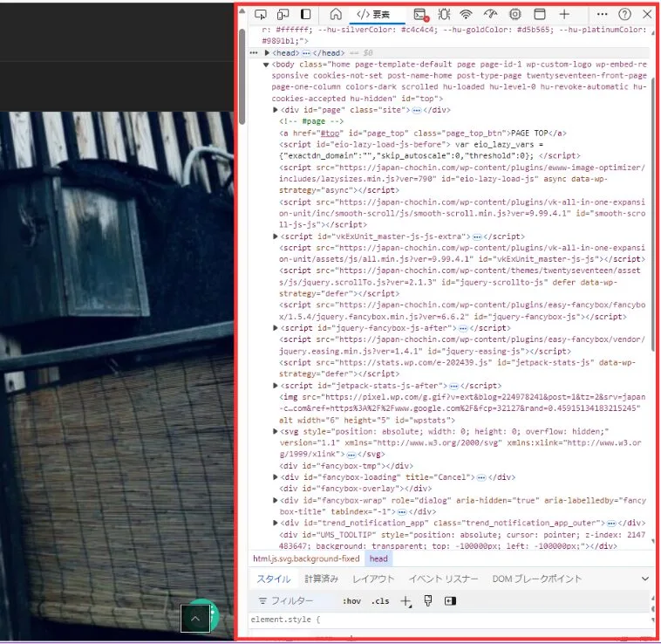Expand div fancybox-wrap node

276,501
